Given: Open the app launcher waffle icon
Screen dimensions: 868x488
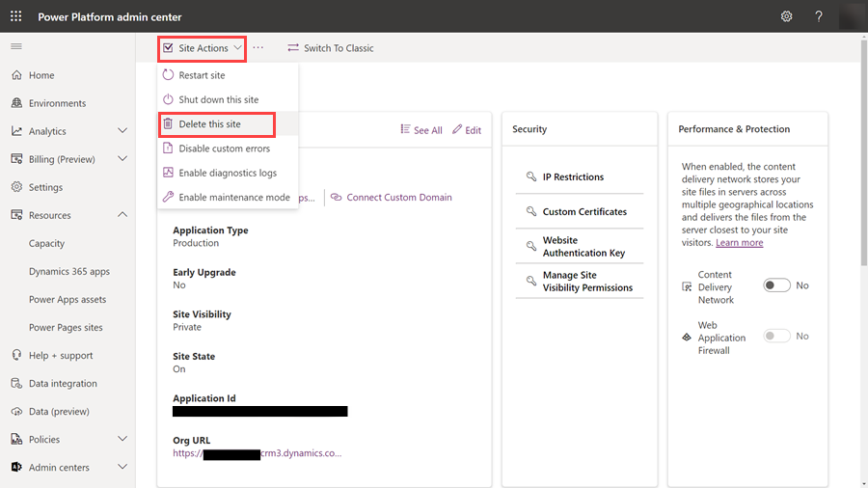Looking at the screenshot, I should pyautogui.click(x=16, y=16).
